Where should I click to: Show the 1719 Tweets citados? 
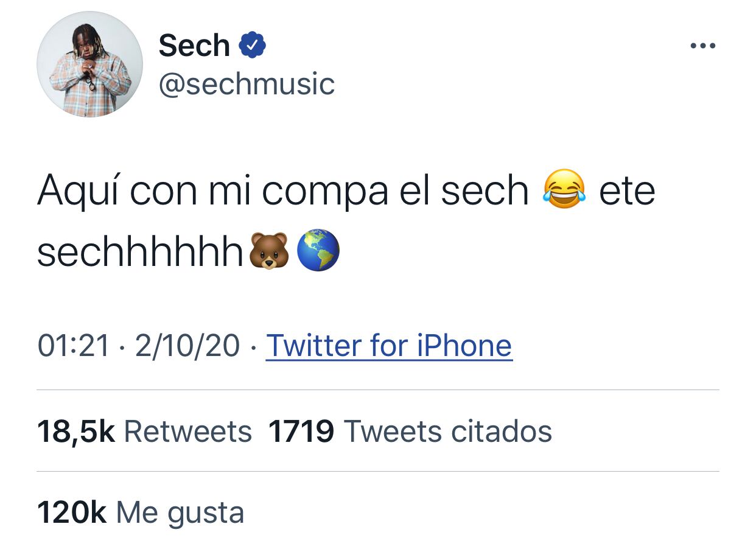410,431
